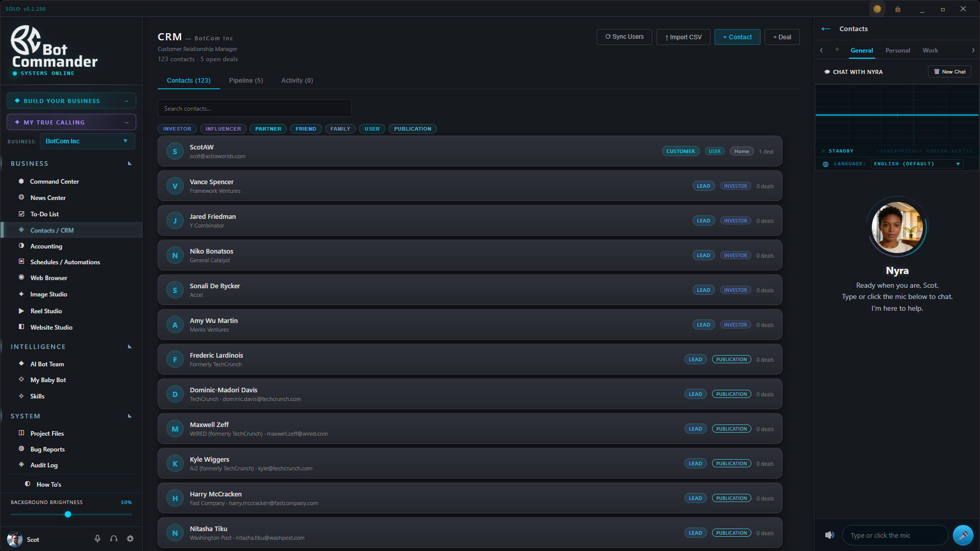
Task: Expand My True Calling arrow button
Action: tap(126, 122)
